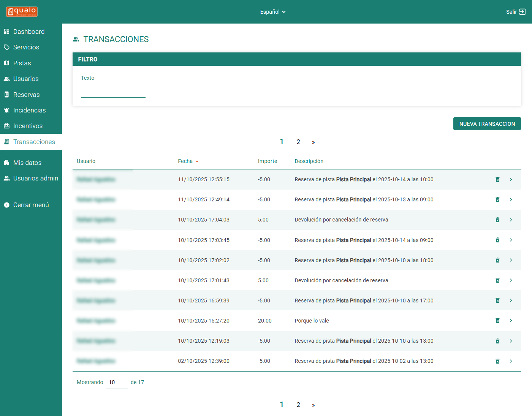Click trash icon for 02/10/2025 12:39:00 row
Image resolution: width=532 pixels, height=416 pixels.
click(497, 361)
